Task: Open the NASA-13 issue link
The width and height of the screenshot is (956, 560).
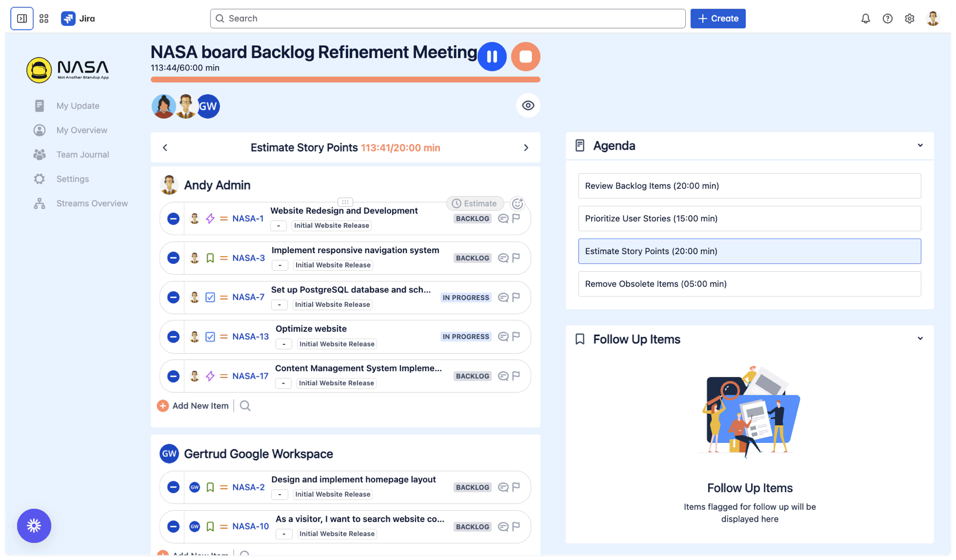Action: click(251, 337)
